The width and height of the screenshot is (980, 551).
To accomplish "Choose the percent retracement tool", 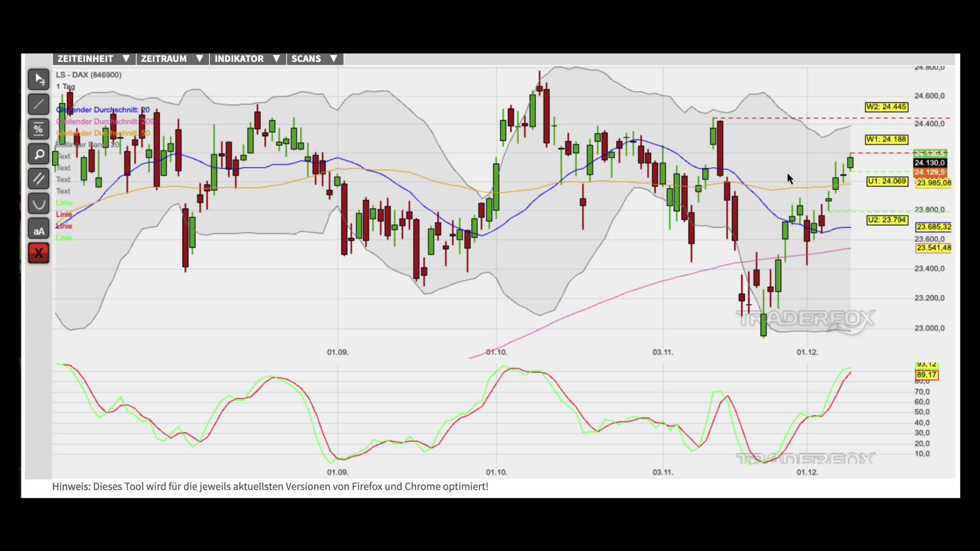I will point(38,129).
